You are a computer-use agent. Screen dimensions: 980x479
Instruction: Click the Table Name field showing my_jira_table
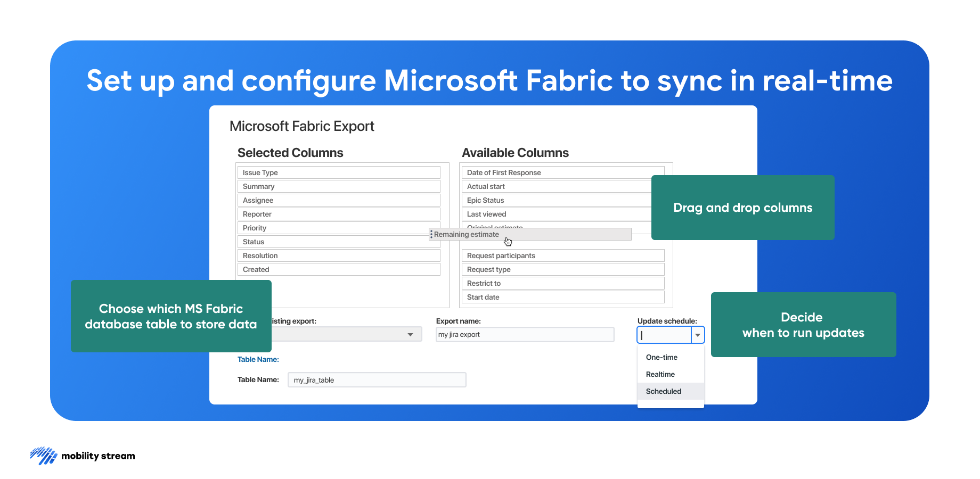coord(377,379)
